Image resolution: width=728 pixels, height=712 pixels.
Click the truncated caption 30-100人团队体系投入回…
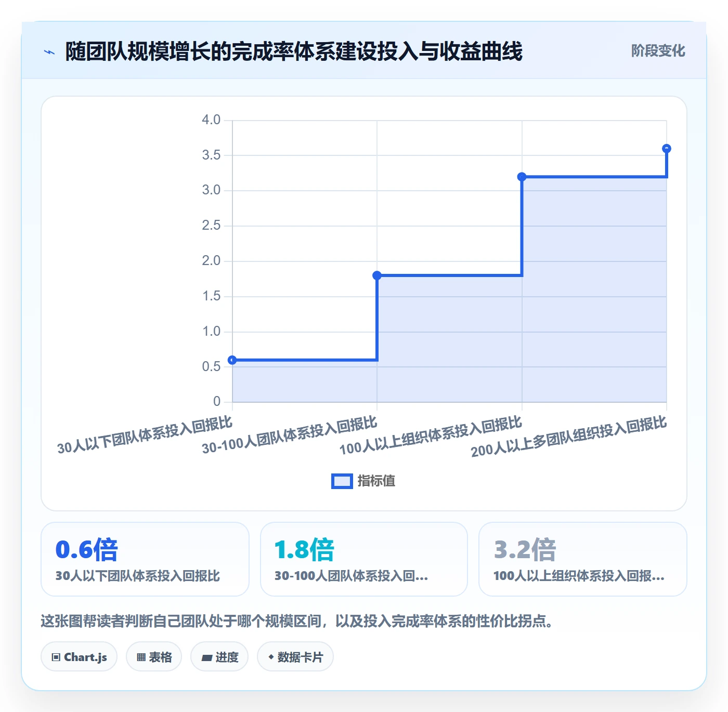pyautogui.click(x=352, y=576)
